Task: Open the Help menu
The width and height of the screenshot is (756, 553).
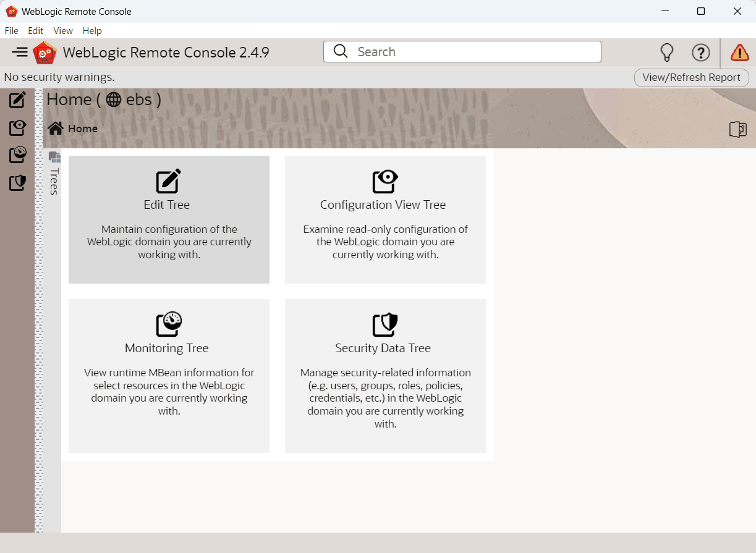Action: [x=92, y=31]
